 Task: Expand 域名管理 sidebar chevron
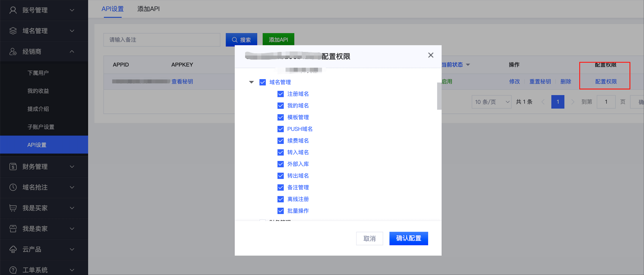(72, 31)
